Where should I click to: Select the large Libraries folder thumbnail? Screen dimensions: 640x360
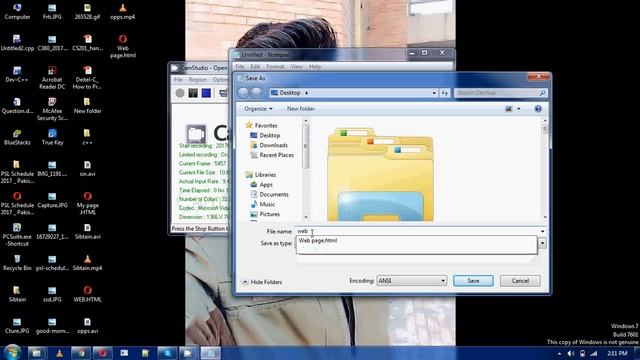pos(380,175)
